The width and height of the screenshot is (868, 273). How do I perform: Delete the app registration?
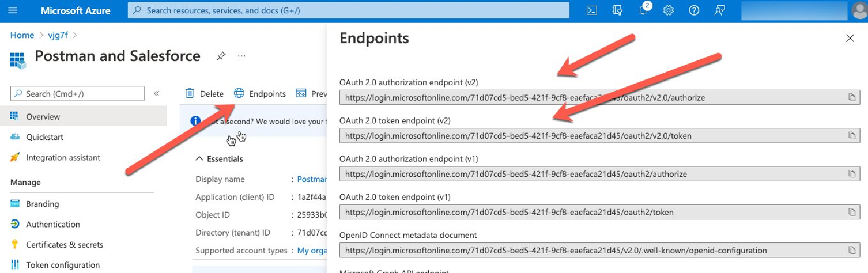(x=205, y=93)
